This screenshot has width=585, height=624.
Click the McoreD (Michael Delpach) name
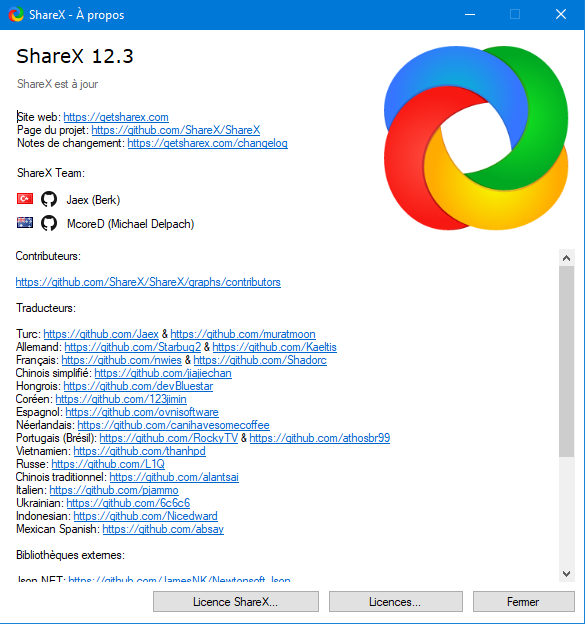pos(131,224)
